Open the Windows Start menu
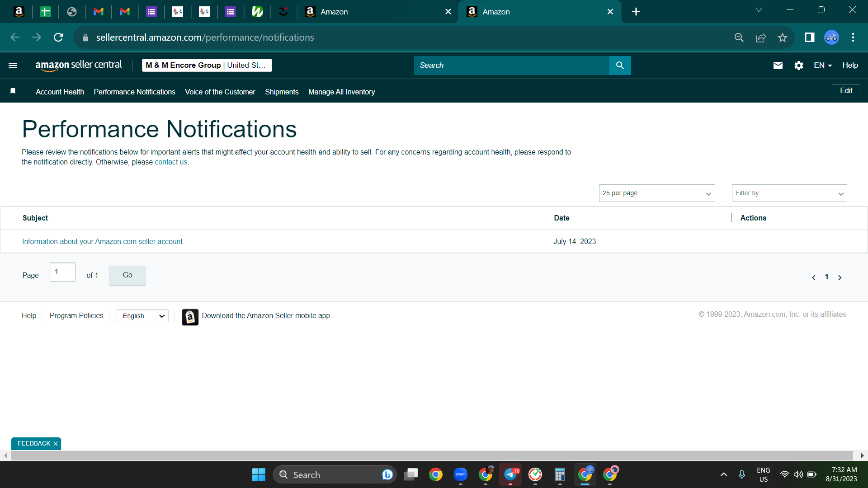Screen dimensions: 868x488 (x=259, y=475)
